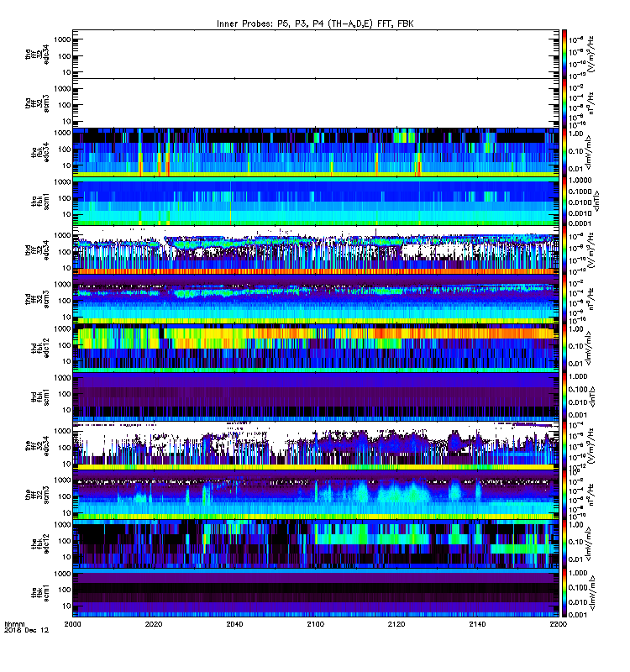Select the 'tha fbk scm1' panel label

40,202
